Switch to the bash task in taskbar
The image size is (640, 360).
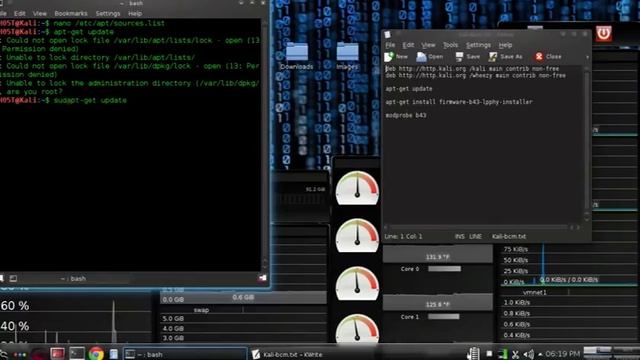point(184,354)
